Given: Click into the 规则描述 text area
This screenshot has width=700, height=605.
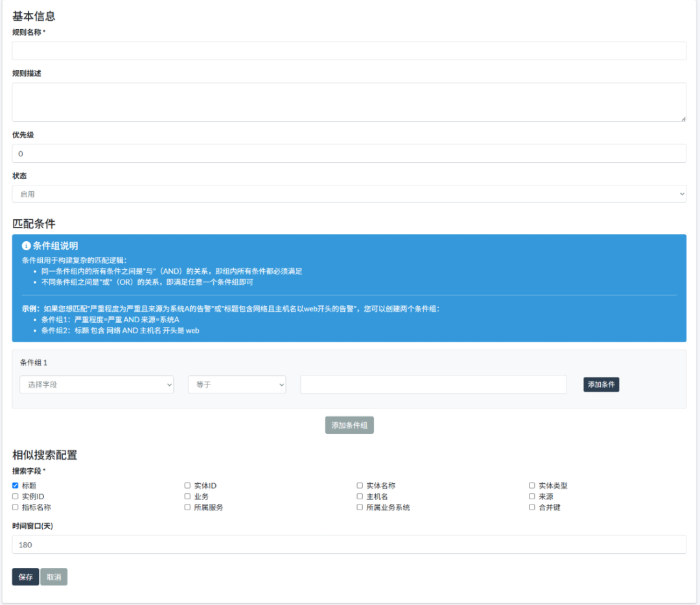Looking at the screenshot, I should pos(349,102).
